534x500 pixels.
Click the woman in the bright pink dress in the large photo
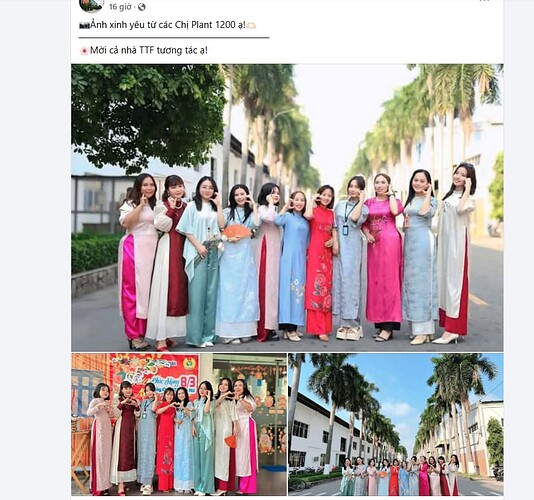coord(383,254)
